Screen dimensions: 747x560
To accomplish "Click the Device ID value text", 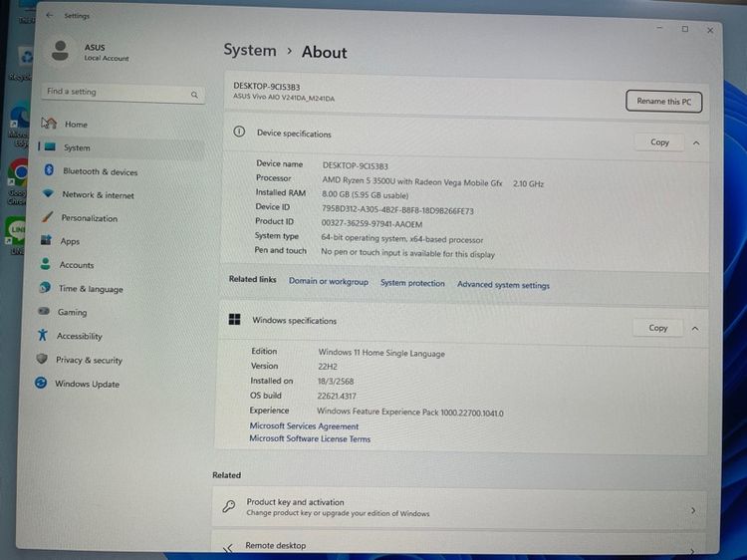I will (x=397, y=209).
